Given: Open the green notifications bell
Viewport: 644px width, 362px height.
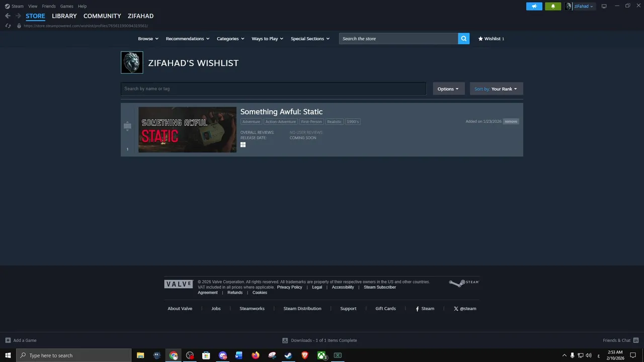Looking at the screenshot, I should coord(553,6).
